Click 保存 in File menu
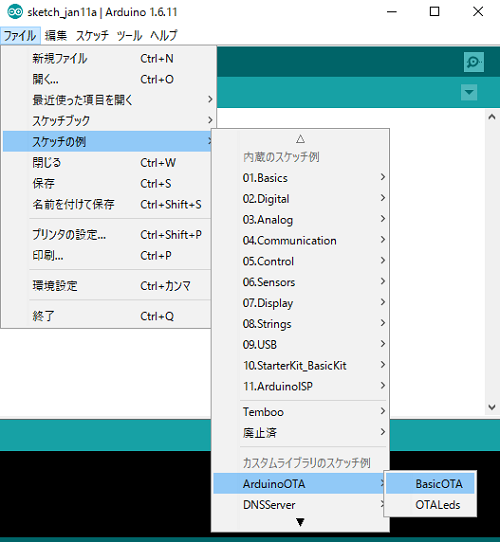 (x=107, y=183)
